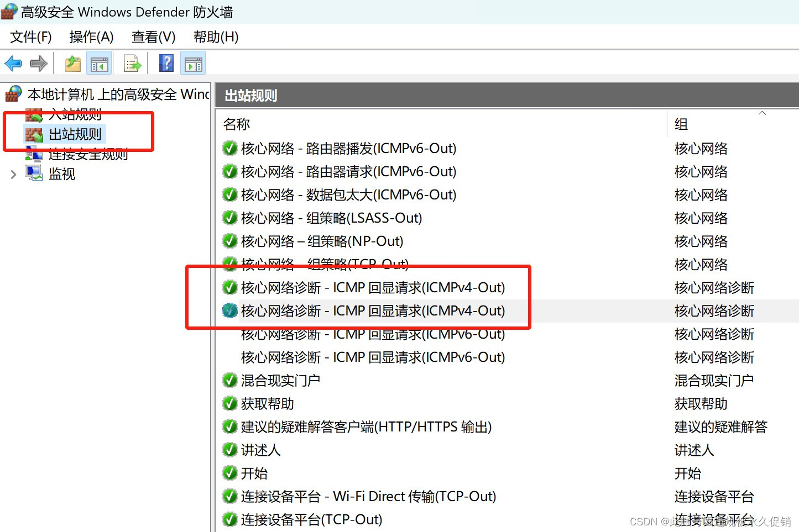The height and width of the screenshot is (532, 799).
Task: Click green check icon beside 开始 rule
Action: [230, 473]
